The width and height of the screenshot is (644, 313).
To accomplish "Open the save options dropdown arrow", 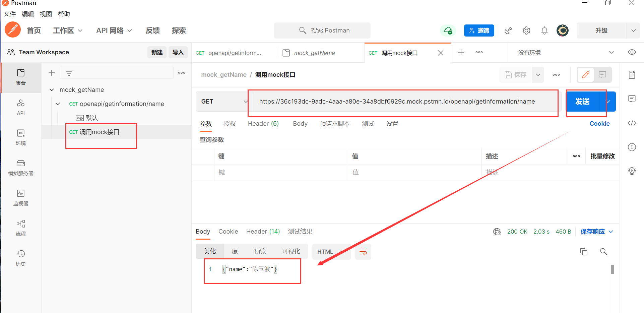I will click(538, 75).
